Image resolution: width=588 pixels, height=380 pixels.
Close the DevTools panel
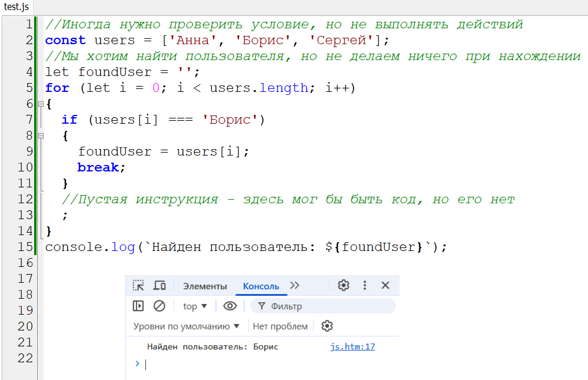coord(385,285)
